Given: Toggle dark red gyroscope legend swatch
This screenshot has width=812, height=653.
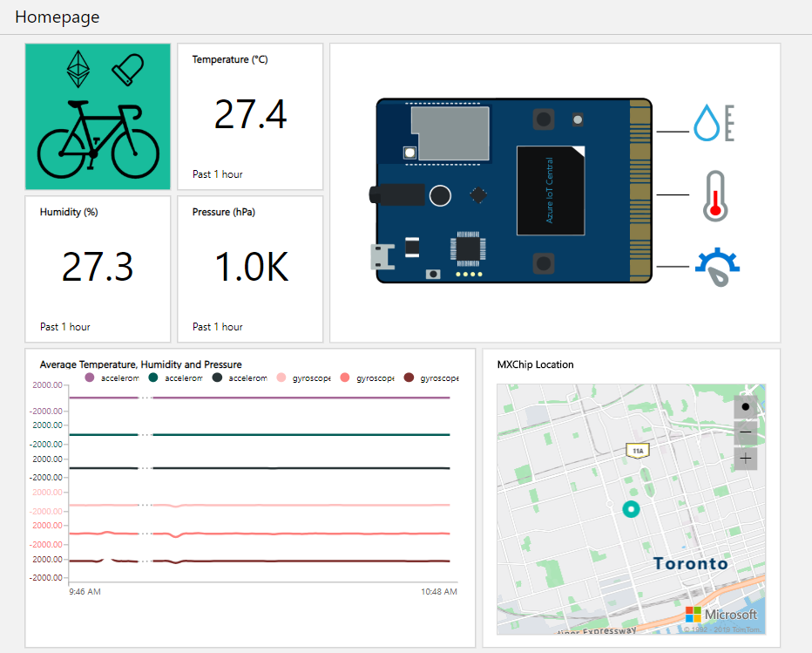Looking at the screenshot, I should [409, 378].
